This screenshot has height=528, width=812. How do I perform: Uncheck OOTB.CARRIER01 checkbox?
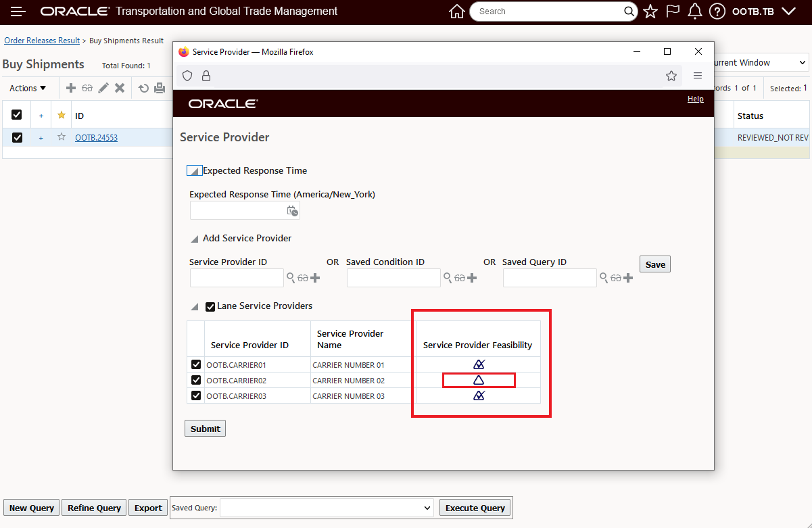[x=196, y=364]
